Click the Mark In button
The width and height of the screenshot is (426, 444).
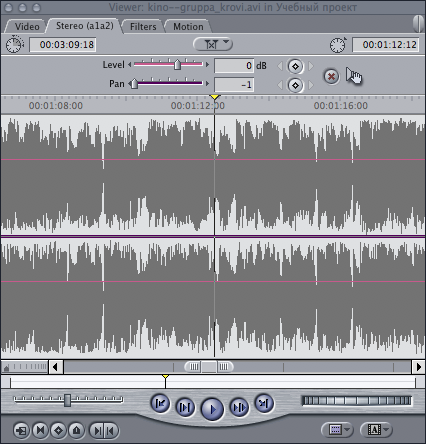coord(96,431)
